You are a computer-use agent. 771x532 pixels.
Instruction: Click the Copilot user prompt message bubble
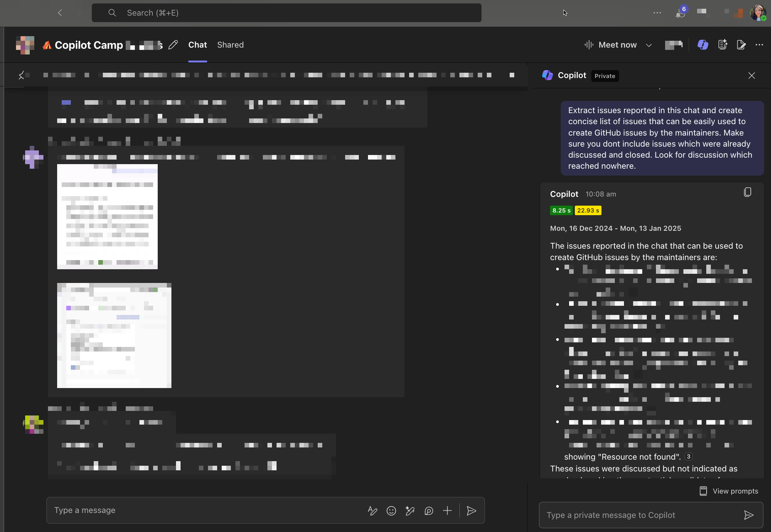coord(662,138)
